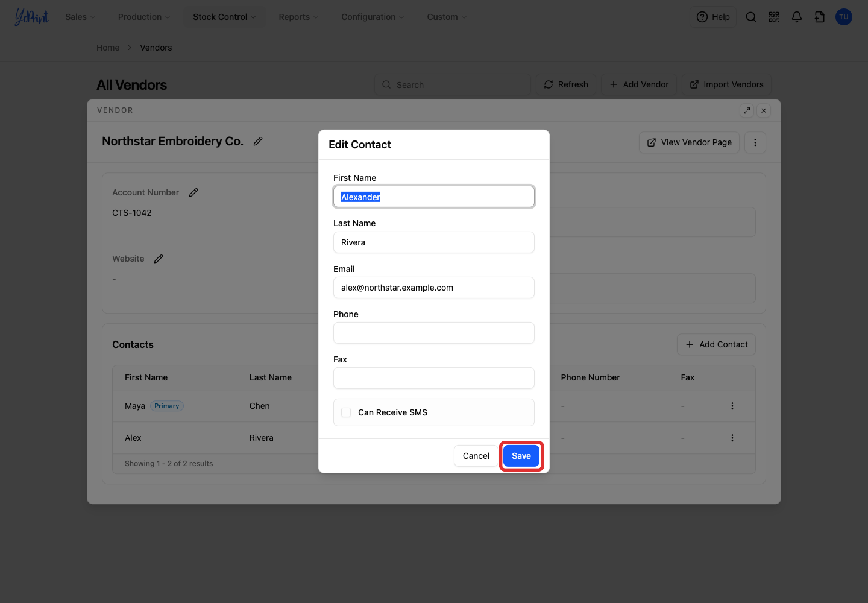Open the row actions menu for Alex Rivera
Screen dimensions: 868x603
click(732, 438)
